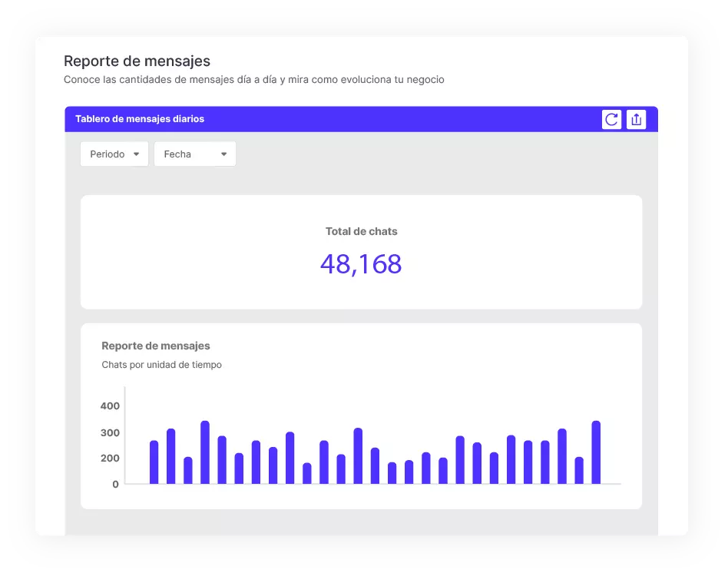Image resolution: width=728 pixels, height=576 pixels.
Task: Open the Fecha dropdown
Action: click(195, 154)
